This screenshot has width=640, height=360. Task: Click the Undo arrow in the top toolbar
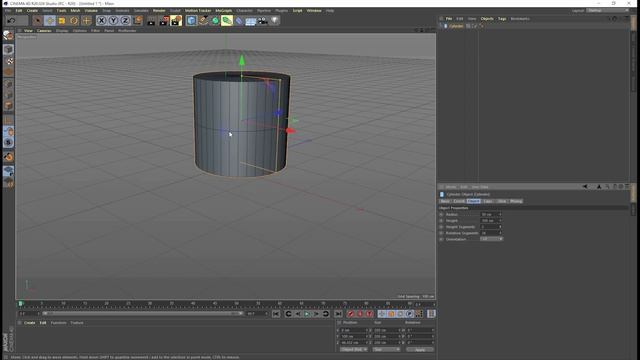click(11, 20)
